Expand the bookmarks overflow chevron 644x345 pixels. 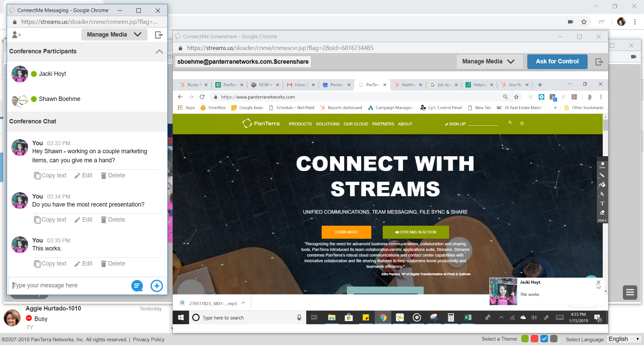pos(555,108)
